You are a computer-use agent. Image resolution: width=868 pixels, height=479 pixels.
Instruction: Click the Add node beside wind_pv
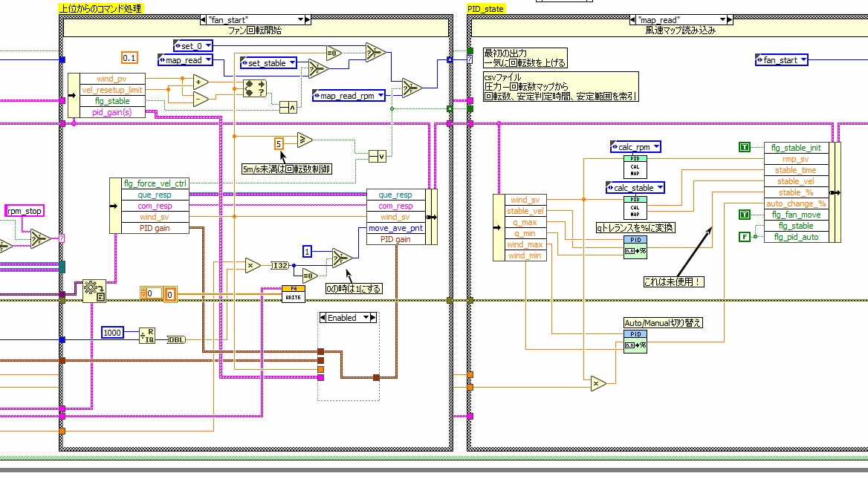pos(201,82)
